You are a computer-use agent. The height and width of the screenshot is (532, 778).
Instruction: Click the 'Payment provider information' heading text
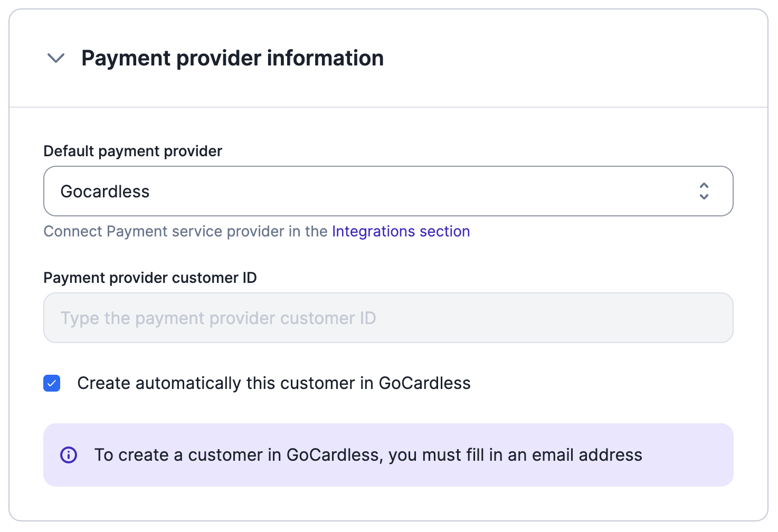pyautogui.click(x=232, y=58)
